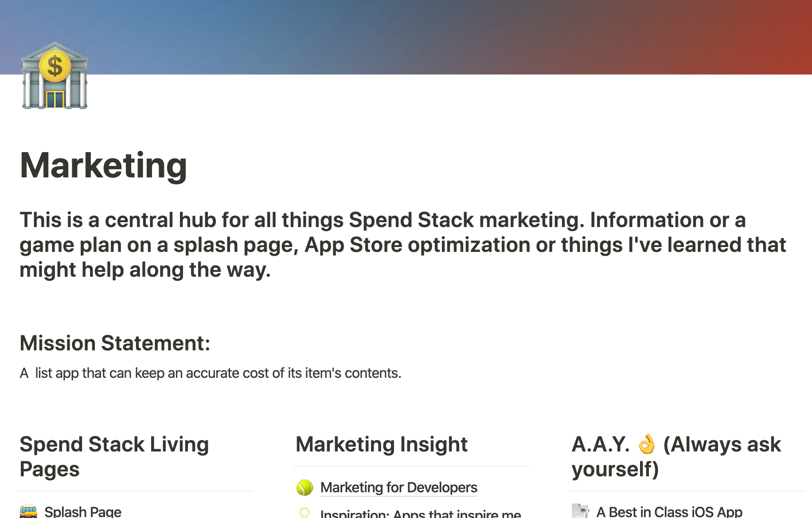Click the Marketing Insight heading
The image size is (812, 518).
click(381, 444)
